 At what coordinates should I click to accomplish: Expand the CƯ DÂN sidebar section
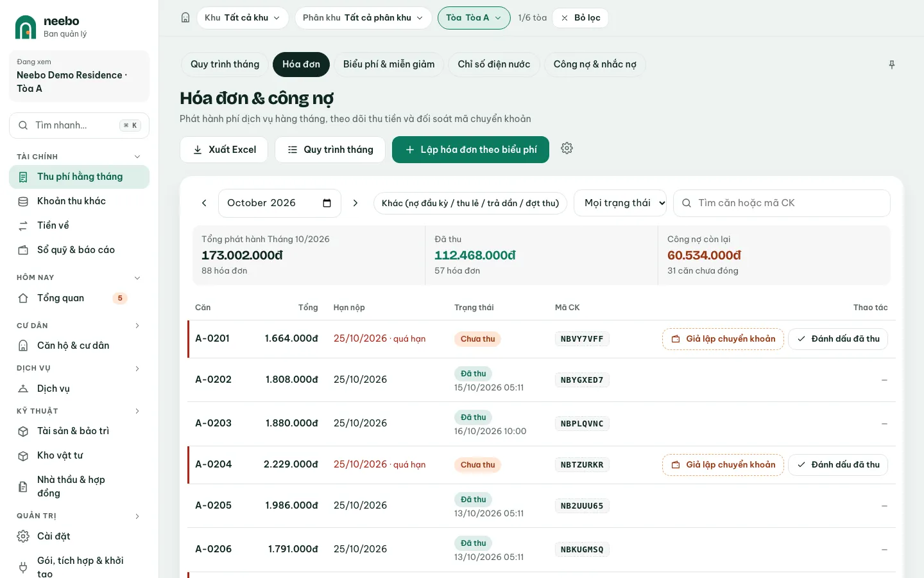[x=137, y=326]
